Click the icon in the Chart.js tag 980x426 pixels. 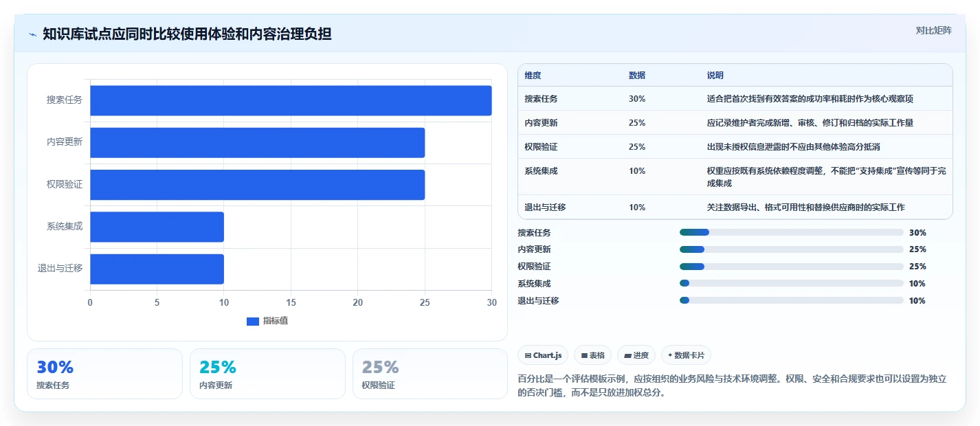528,356
